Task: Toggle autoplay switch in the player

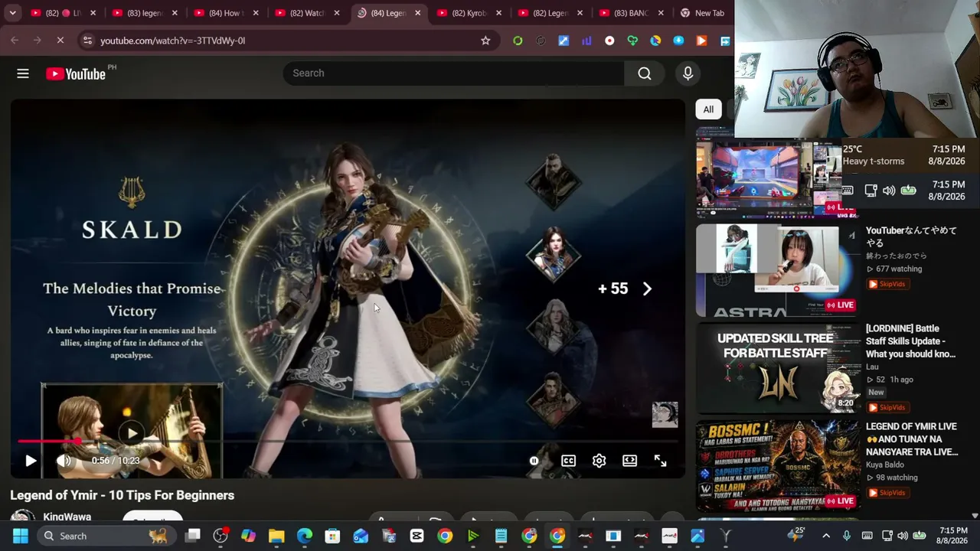Action: 534,461
